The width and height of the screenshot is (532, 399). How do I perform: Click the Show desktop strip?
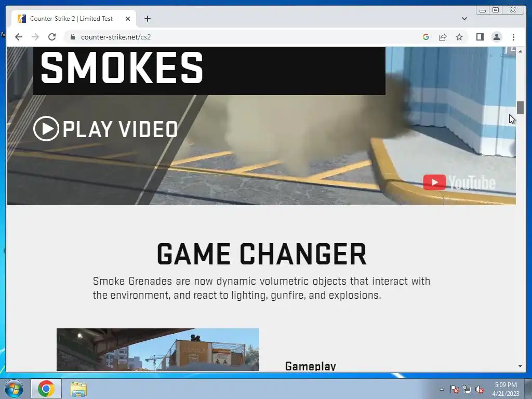528,389
